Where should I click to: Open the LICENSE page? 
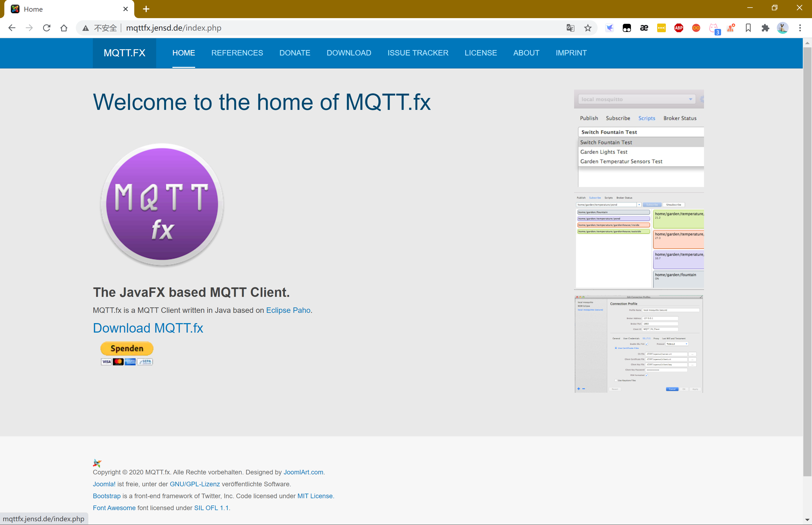tap(481, 53)
